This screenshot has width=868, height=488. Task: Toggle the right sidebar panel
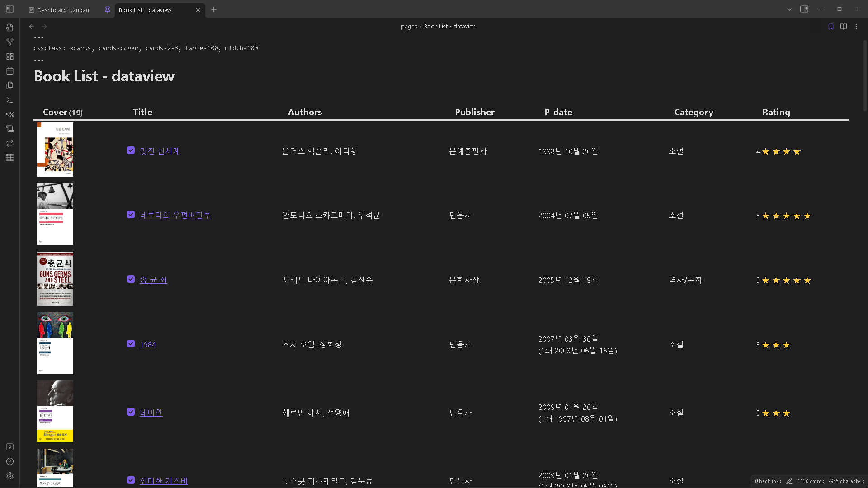pos(805,9)
